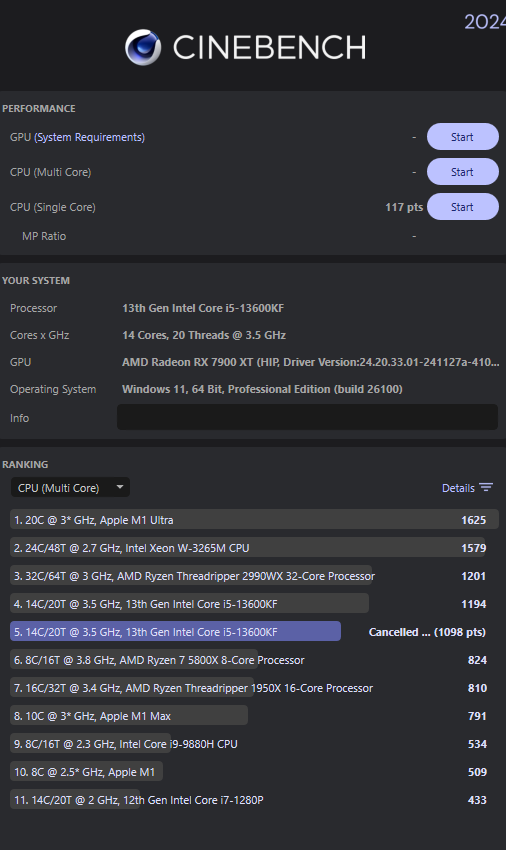
Task: Start the GPU benchmark test
Action: click(x=463, y=137)
